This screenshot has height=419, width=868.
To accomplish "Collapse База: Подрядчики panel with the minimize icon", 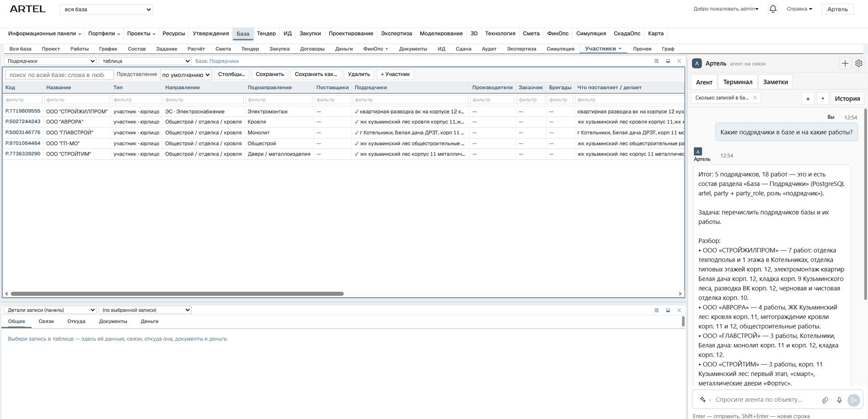I will coord(668,61).
